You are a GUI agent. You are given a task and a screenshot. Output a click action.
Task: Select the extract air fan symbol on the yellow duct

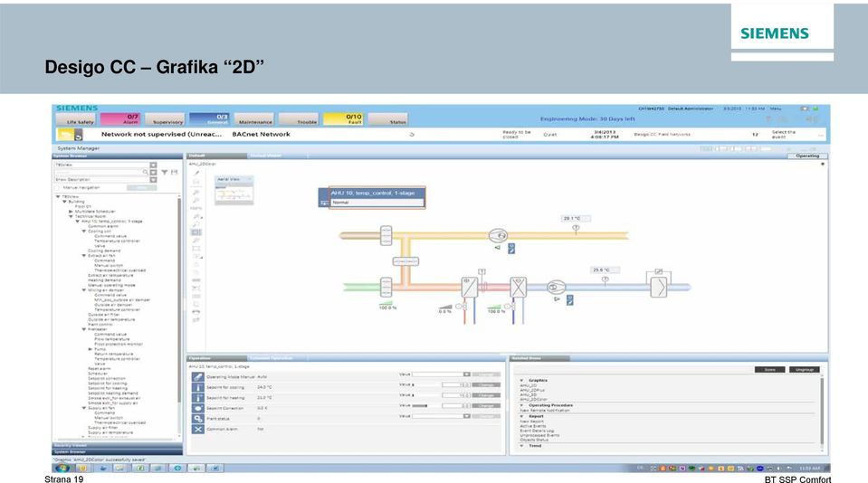pyautogui.click(x=498, y=236)
